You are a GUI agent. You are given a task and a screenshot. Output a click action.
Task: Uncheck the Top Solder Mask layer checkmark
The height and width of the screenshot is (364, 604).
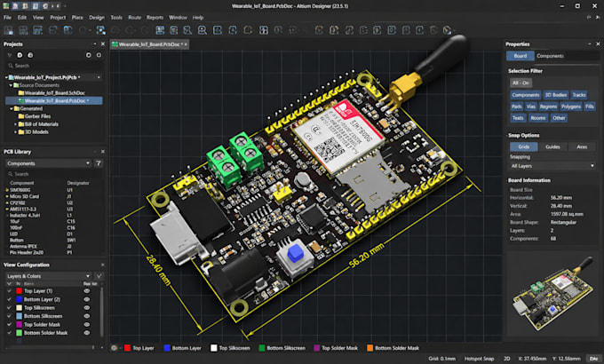pos(9,325)
